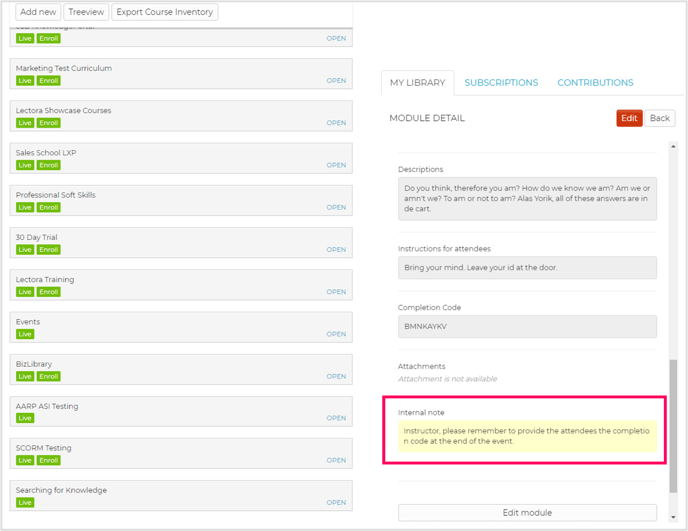Screen dimensions: 688x531
Task: Click Enroll badge on Sales School LXP
Action: [49, 165]
